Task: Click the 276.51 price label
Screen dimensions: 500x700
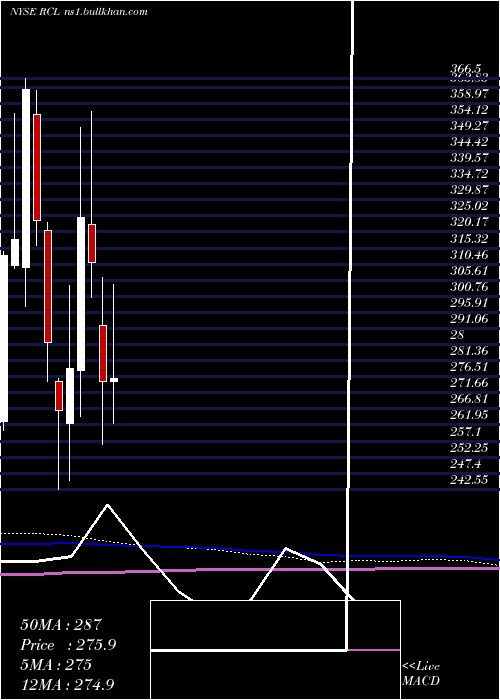Action: pyautogui.click(x=469, y=367)
